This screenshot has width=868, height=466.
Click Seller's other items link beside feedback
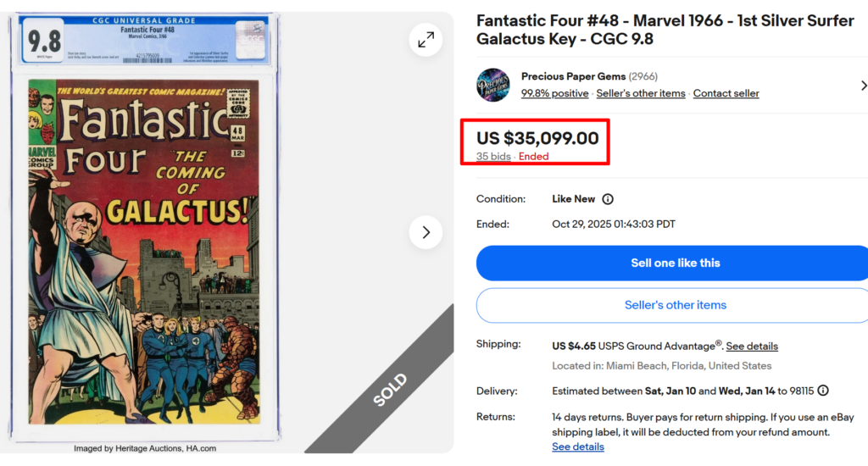point(640,93)
